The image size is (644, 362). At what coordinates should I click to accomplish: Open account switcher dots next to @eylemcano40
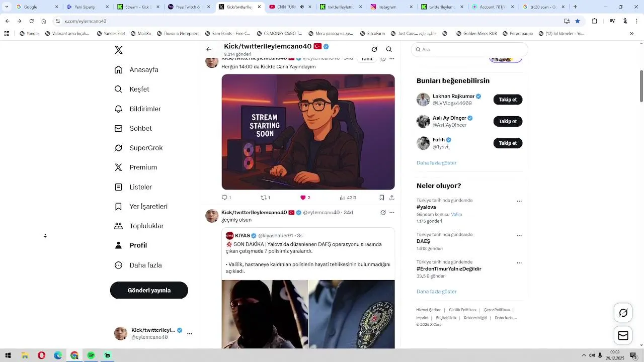(190, 333)
